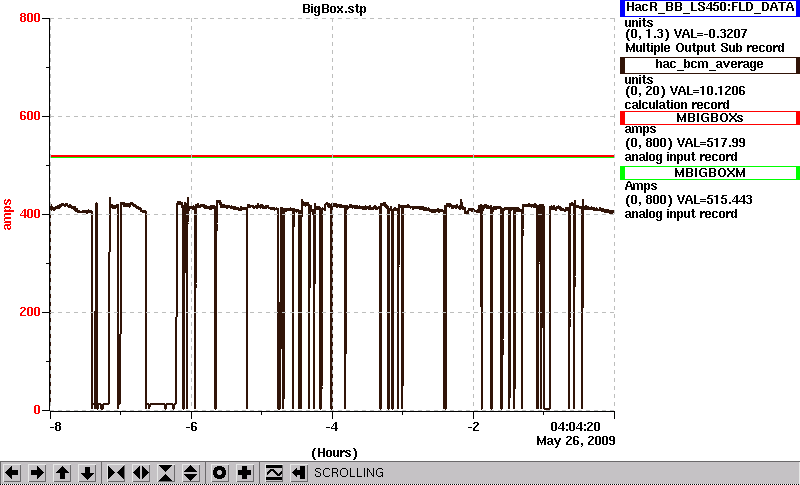
Task: Click the VAL=-0.3207 reading
Action: pos(711,34)
